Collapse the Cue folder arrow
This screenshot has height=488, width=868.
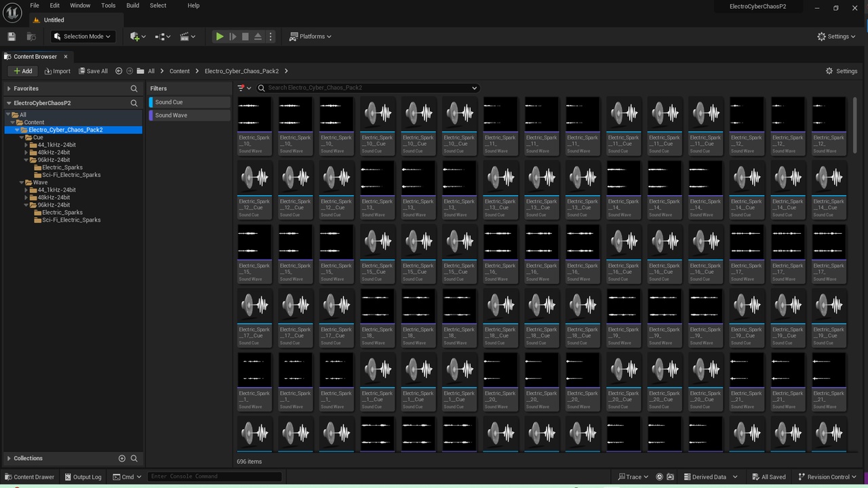(22, 138)
